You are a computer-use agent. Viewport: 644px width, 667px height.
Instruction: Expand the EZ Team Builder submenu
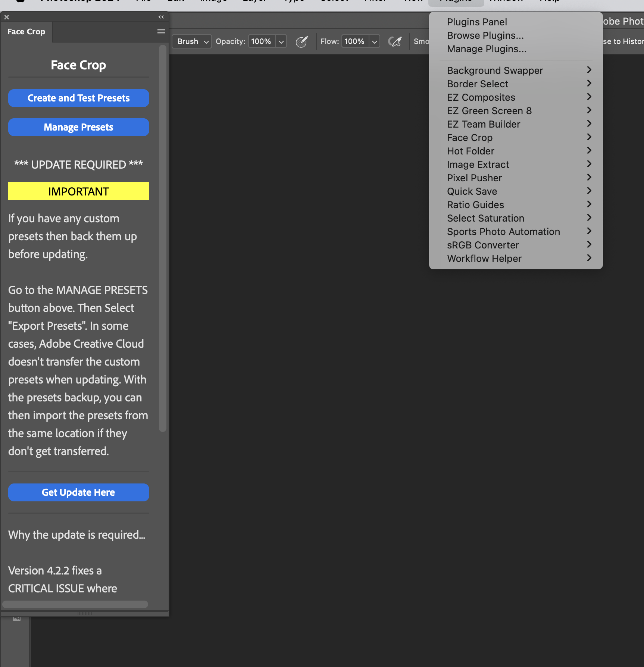pyautogui.click(x=516, y=124)
